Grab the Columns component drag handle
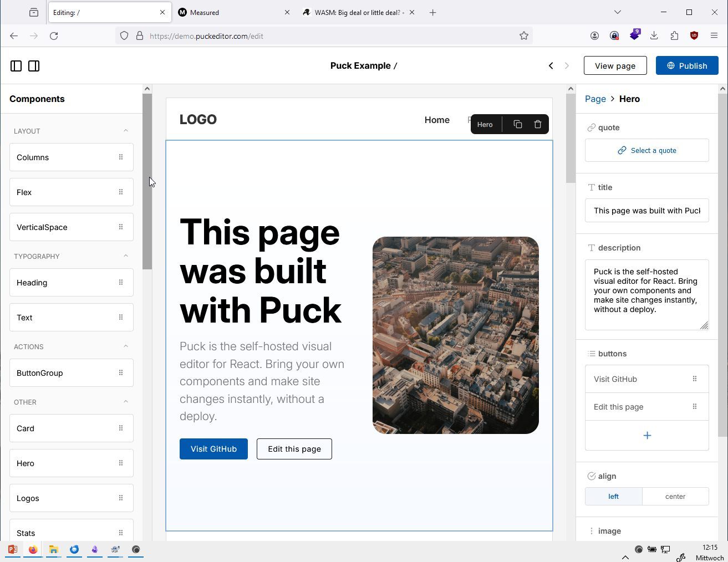The height and width of the screenshot is (562, 728). tap(121, 157)
